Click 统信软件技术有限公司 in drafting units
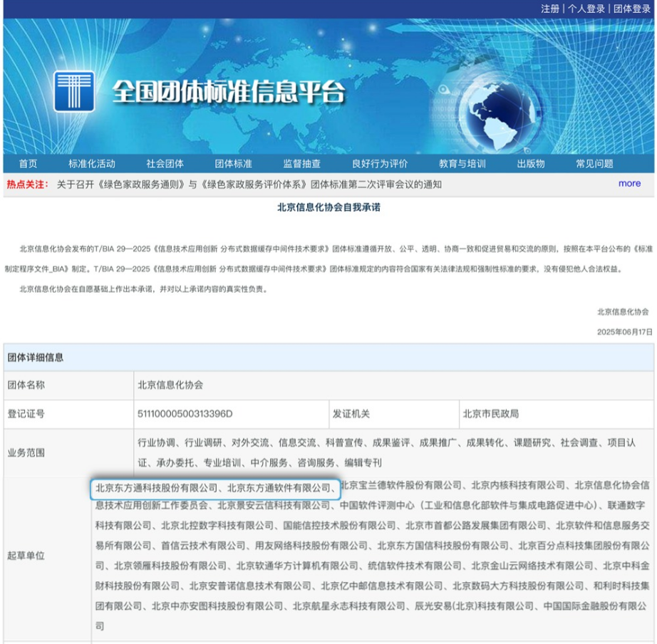The height and width of the screenshot is (644, 657). (415, 566)
